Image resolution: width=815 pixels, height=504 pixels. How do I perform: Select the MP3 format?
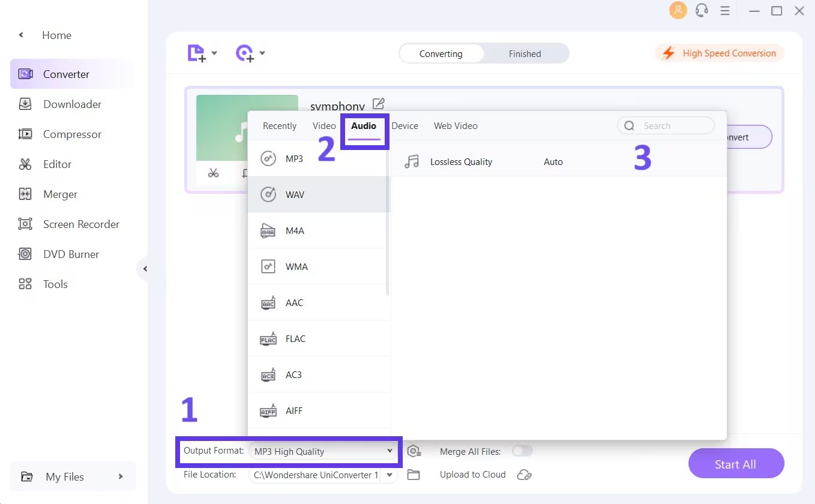pos(319,158)
